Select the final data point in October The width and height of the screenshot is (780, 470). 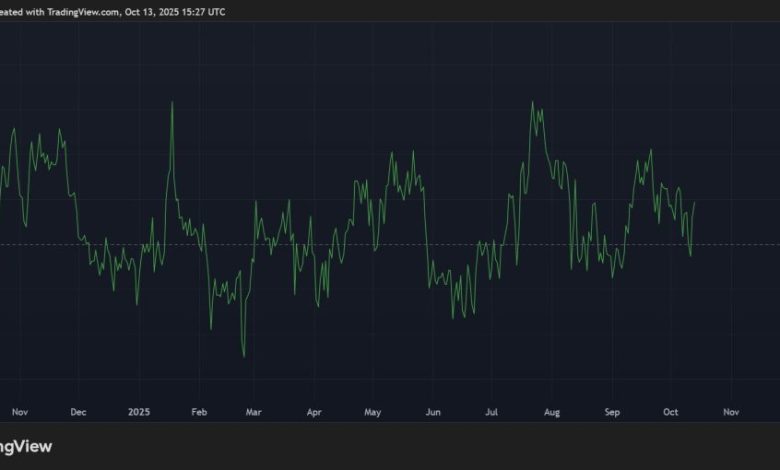point(695,202)
